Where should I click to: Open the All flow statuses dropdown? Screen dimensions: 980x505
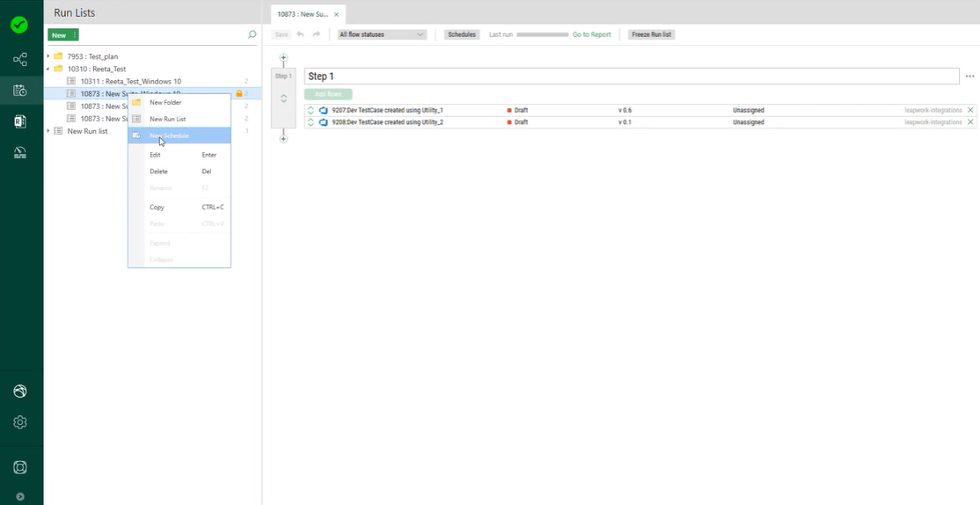point(382,34)
